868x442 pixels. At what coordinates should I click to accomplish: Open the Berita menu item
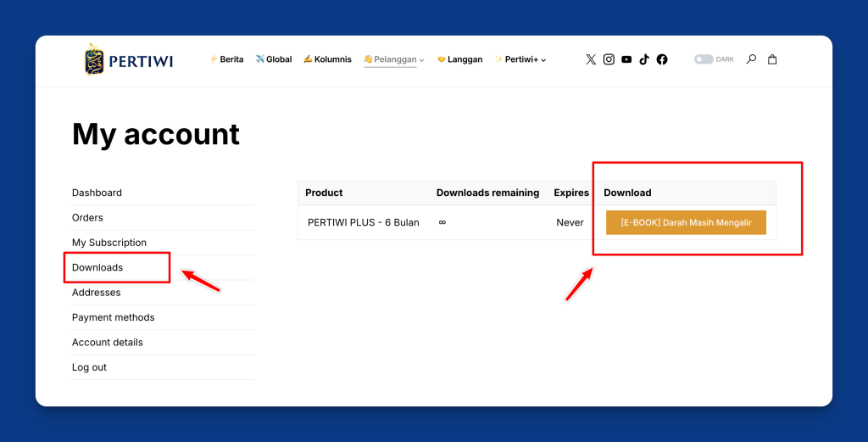pyautogui.click(x=226, y=59)
